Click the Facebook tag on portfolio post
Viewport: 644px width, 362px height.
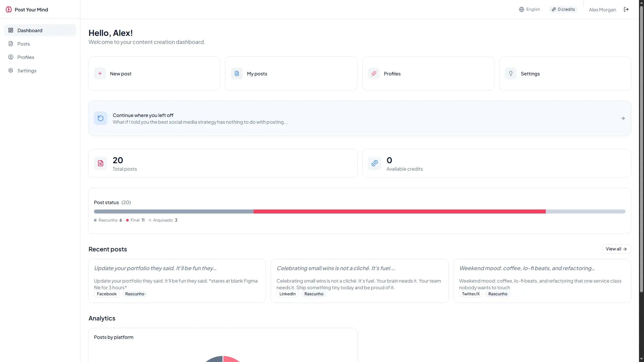[107, 294]
